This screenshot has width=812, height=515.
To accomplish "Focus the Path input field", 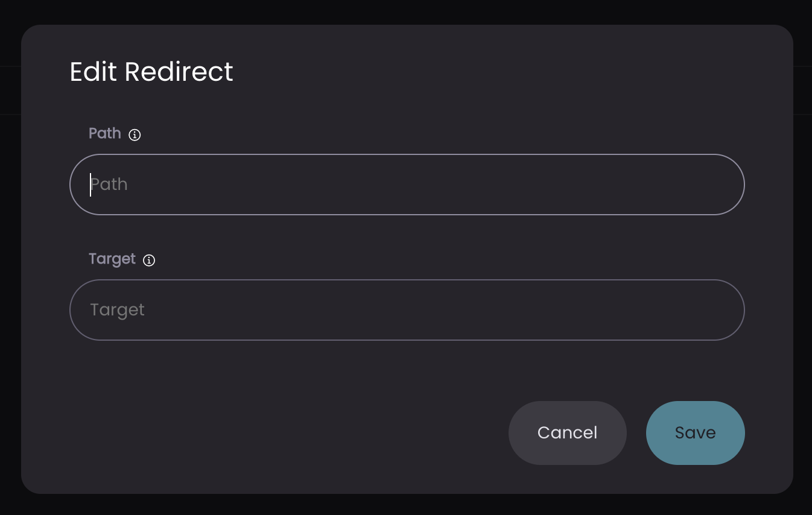I will (x=407, y=185).
